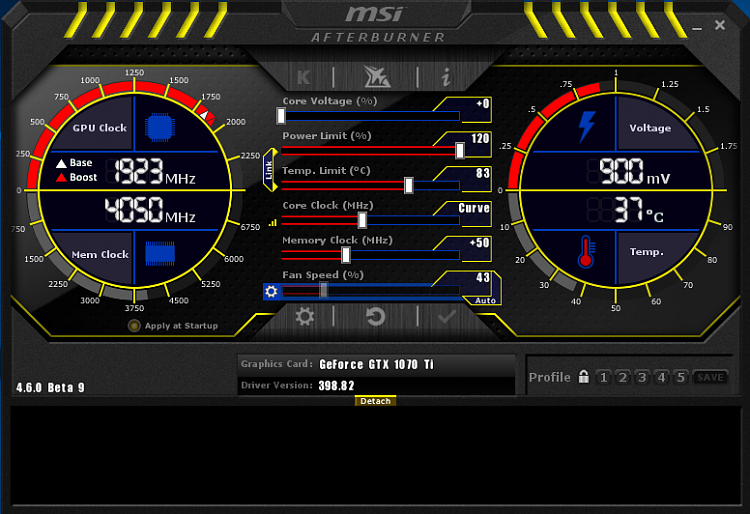Reset settings with the circular arrow icon
Viewport: 750px width, 514px height.
coord(375,317)
